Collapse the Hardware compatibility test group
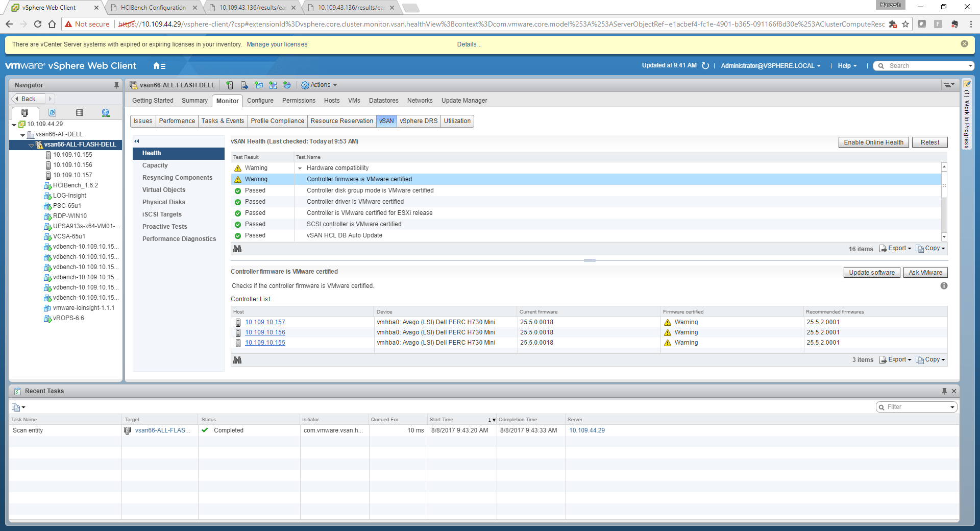Screen dimensions: 980x531 pos(300,168)
